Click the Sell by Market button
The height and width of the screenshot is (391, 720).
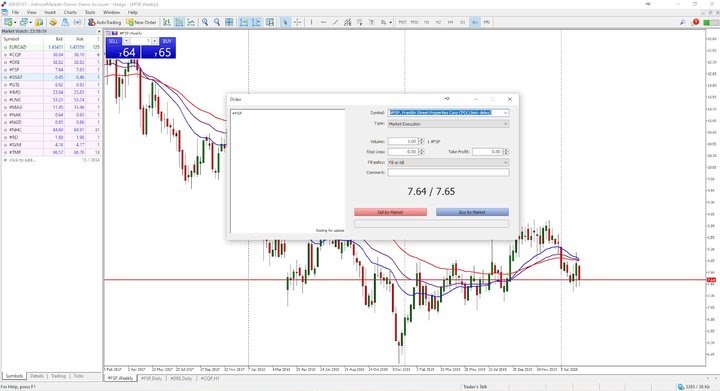(x=390, y=212)
